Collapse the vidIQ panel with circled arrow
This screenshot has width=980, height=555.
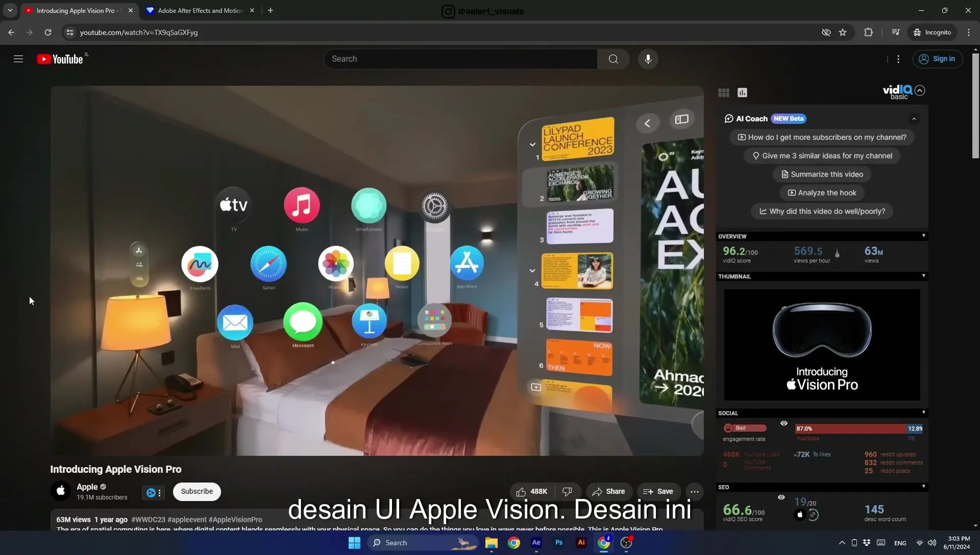point(920,90)
